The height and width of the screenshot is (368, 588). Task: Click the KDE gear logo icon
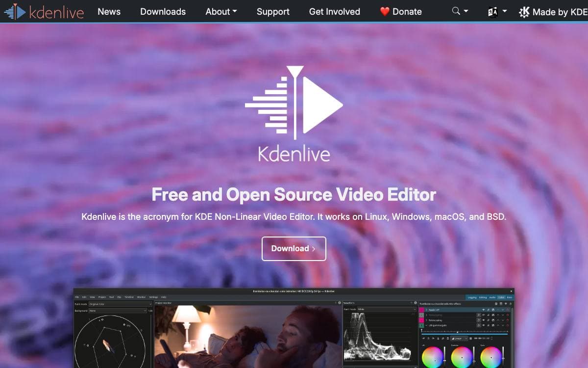pyautogui.click(x=524, y=12)
